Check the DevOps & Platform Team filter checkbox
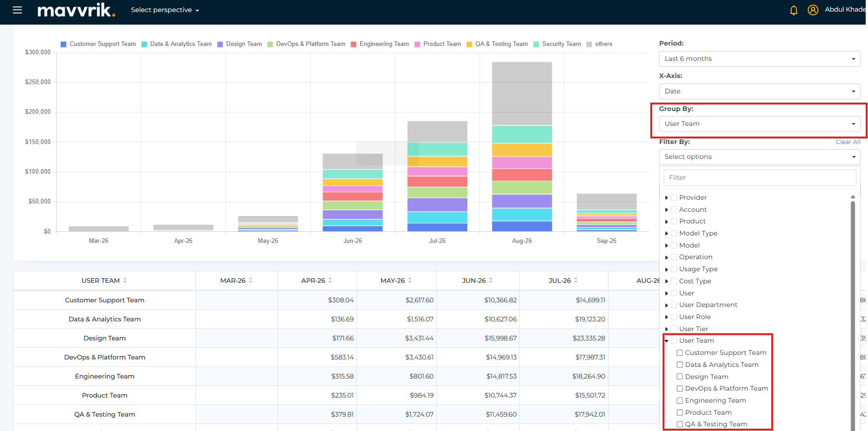Viewport: 868px width, 431px height. pyautogui.click(x=680, y=388)
